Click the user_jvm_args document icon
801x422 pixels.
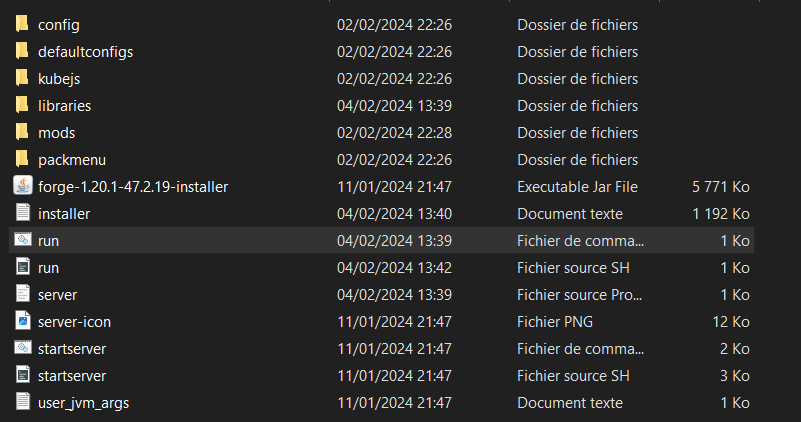tap(22, 402)
